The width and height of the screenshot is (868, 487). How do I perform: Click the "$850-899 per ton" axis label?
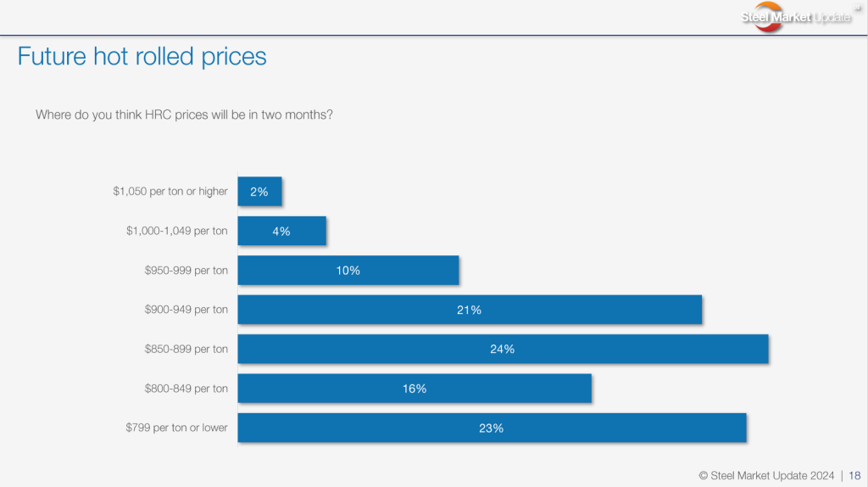(186, 349)
